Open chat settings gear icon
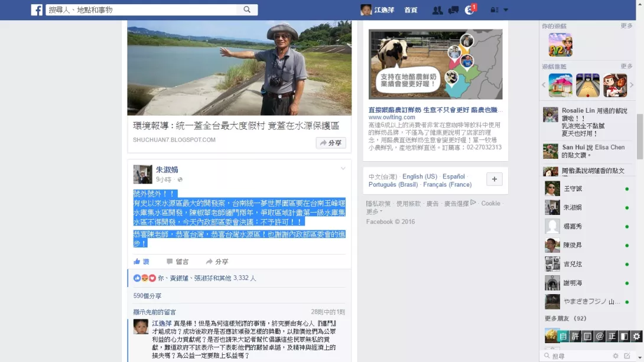644x362 pixels. click(x=615, y=356)
